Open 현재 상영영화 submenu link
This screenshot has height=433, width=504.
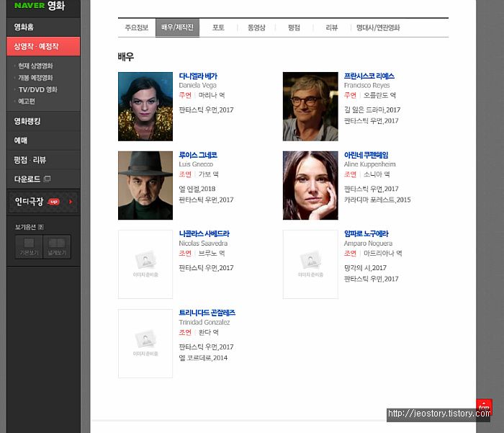coord(35,66)
